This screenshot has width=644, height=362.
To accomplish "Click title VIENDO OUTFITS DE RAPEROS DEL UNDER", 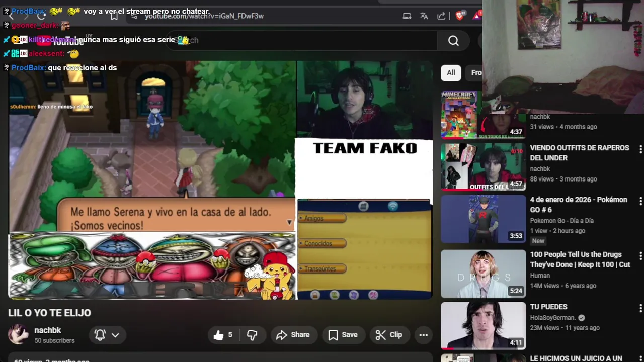I will tap(580, 153).
